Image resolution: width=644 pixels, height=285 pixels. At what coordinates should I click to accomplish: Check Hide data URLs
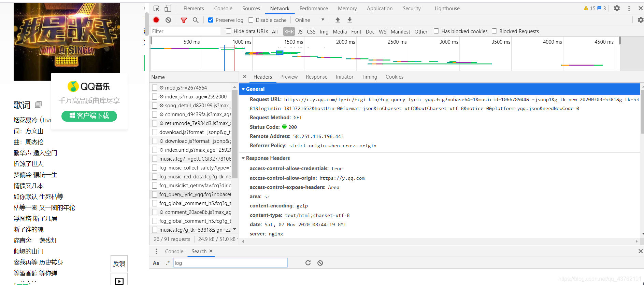pos(229,31)
